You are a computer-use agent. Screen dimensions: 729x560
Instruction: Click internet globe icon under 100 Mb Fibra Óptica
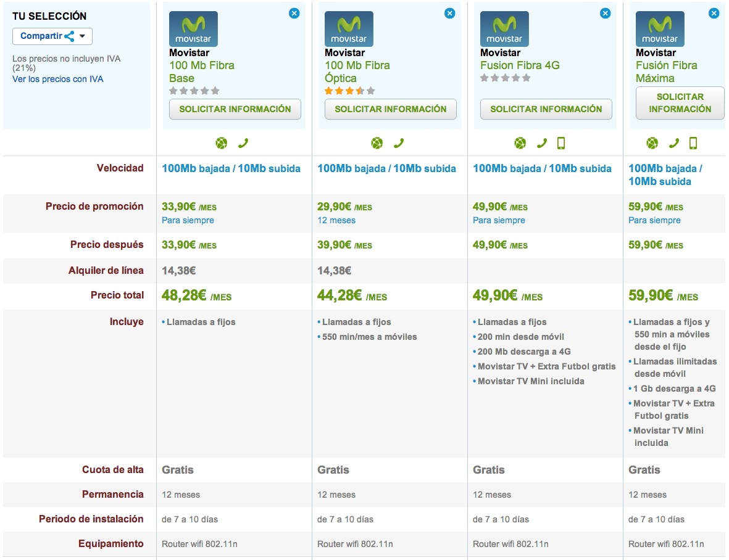377,143
